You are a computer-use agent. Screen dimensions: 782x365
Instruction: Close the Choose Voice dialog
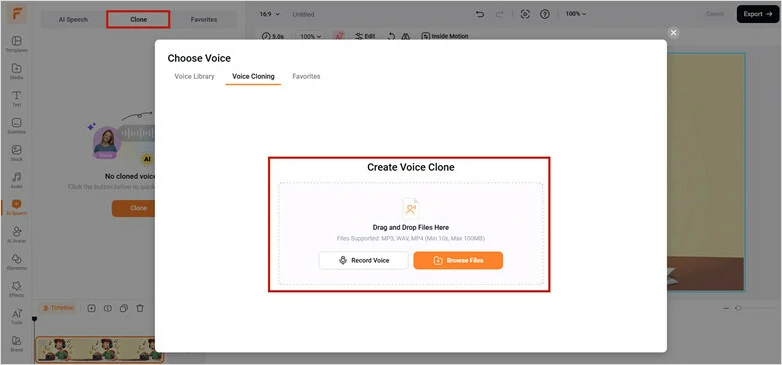point(673,32)
